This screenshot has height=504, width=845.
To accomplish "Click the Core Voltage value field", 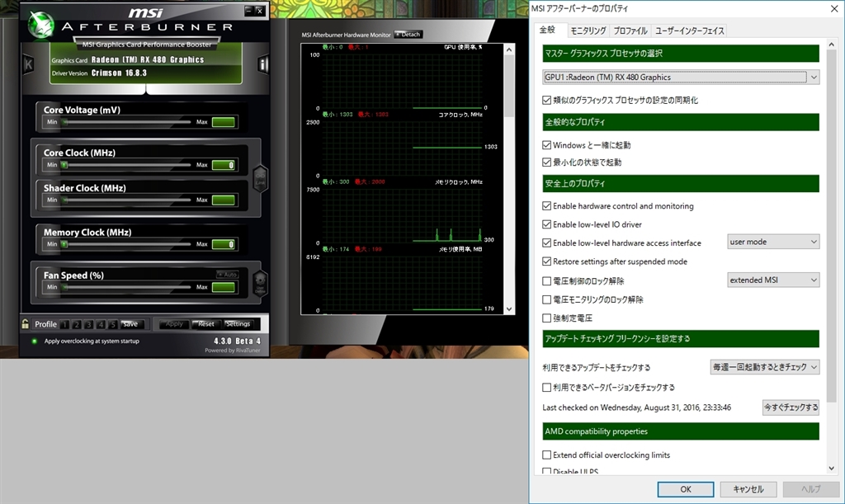I will click(223, 122).
